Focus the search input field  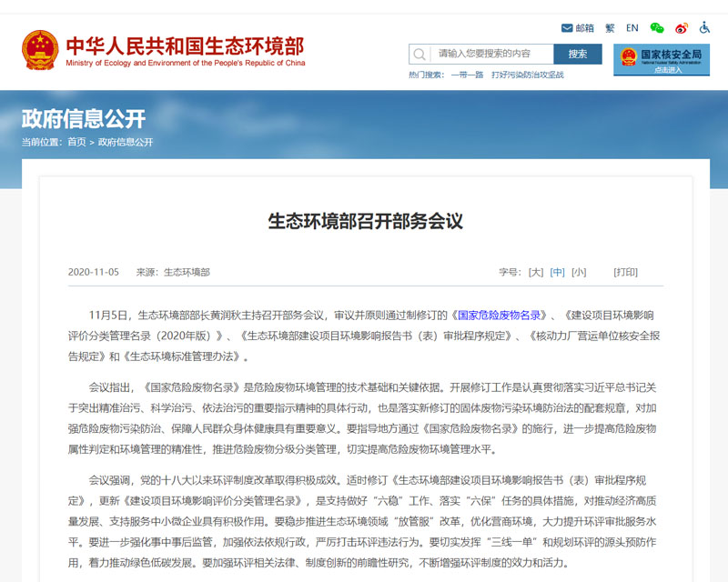point(490,54)
